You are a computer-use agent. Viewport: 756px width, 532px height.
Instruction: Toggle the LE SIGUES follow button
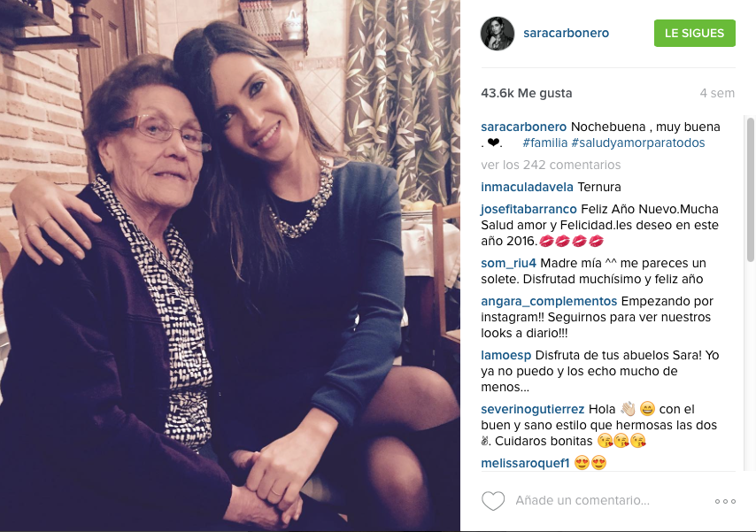(x=694, y=34)
